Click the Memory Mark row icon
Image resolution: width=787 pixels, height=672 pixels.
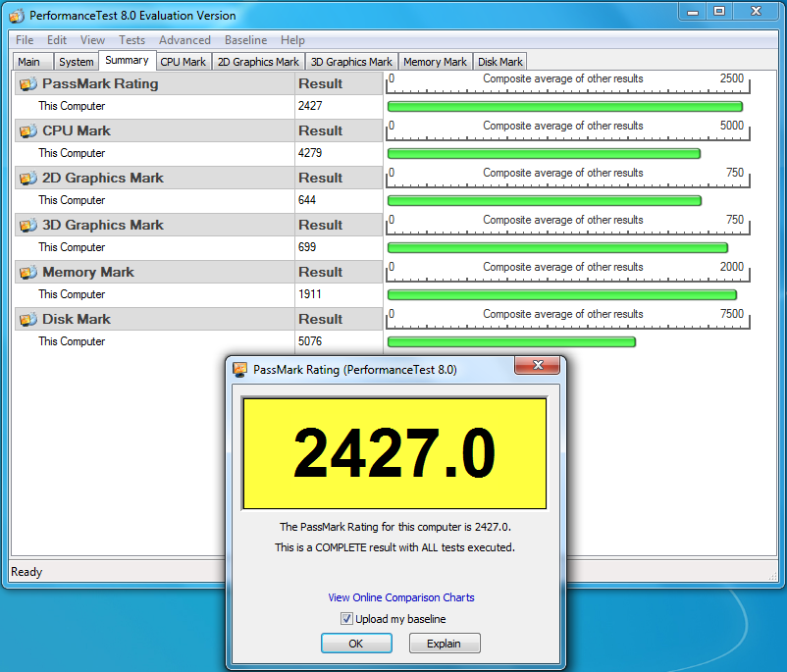[28, 273]
